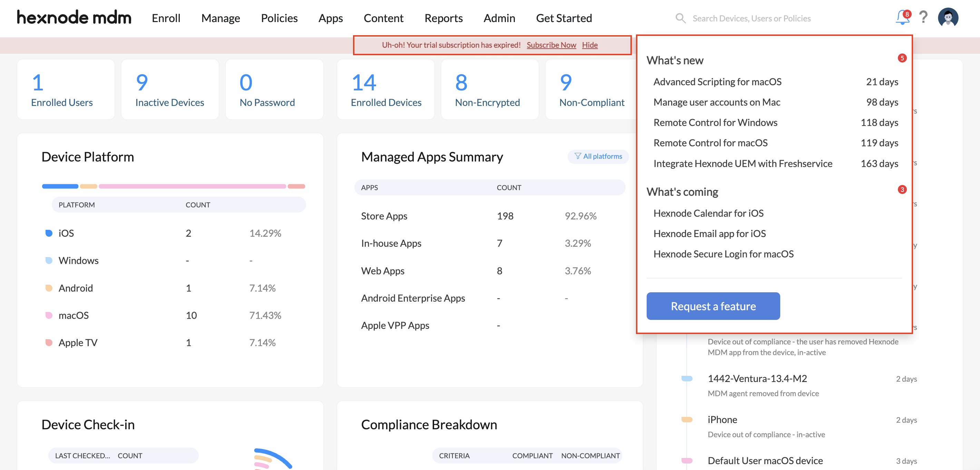Viewport: 980px width, 470px height.
Task: Open the Non-Encrypted card
Action: (490, 89)
